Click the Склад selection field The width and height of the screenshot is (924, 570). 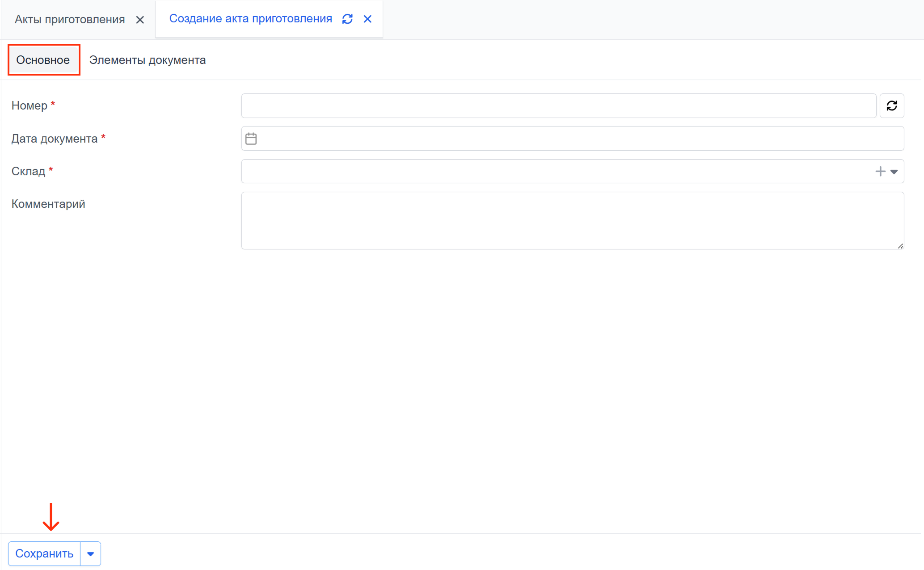click(x=573, y=171)
